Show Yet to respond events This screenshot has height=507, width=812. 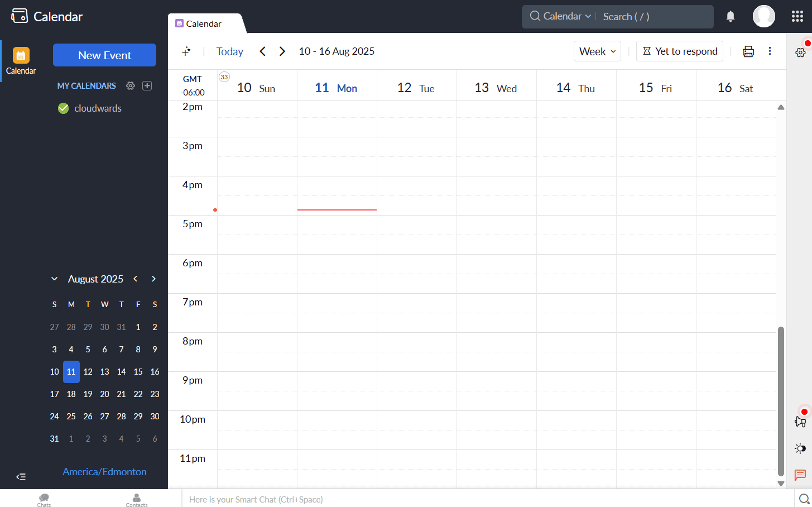point(680,51)
